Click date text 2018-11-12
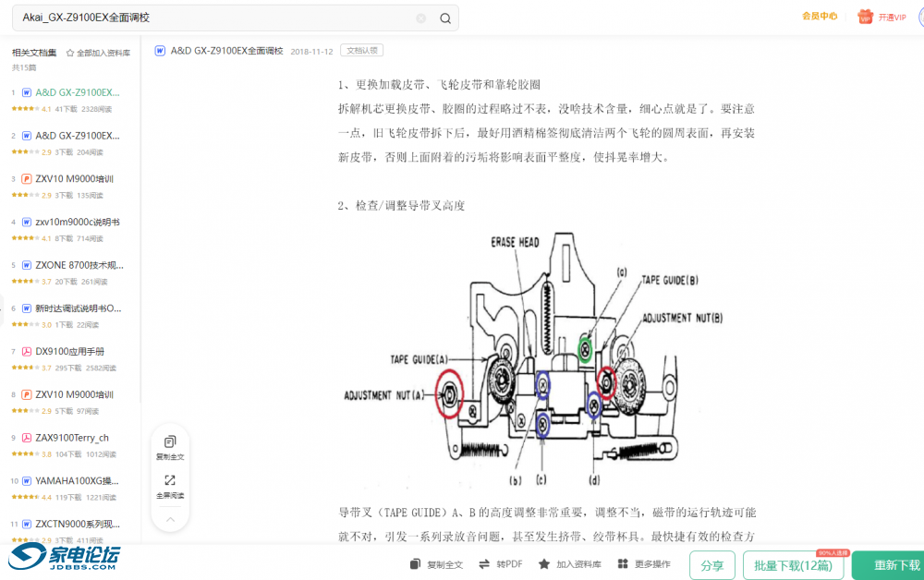The image size is (924, 580). click(x=311, y=52)
